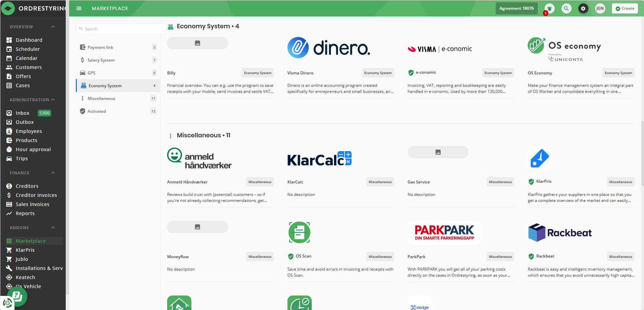Viewport: 644px width, 310px height.
Task: Collapse the FINANCE section
Action: [x=53, y=173]
